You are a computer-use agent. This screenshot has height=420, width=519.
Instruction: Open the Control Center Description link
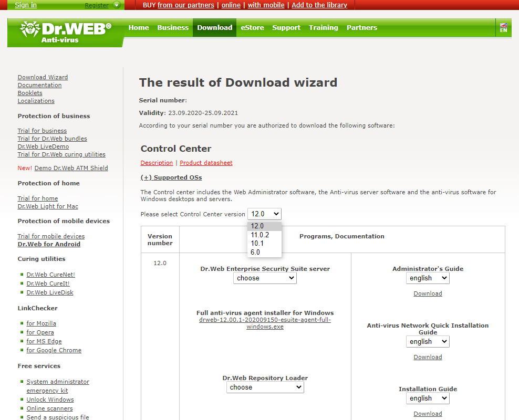pyautogui.click(x=157, y=163)
